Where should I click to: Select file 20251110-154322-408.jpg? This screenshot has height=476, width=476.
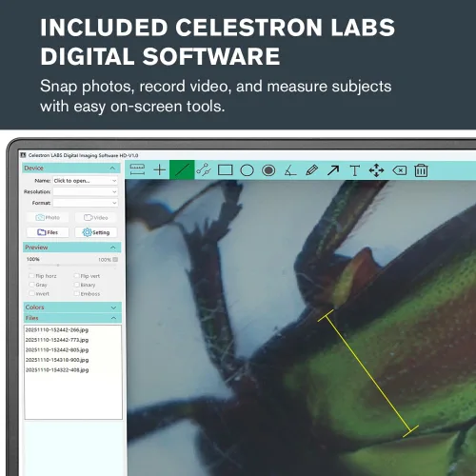[x=57, y=369]
